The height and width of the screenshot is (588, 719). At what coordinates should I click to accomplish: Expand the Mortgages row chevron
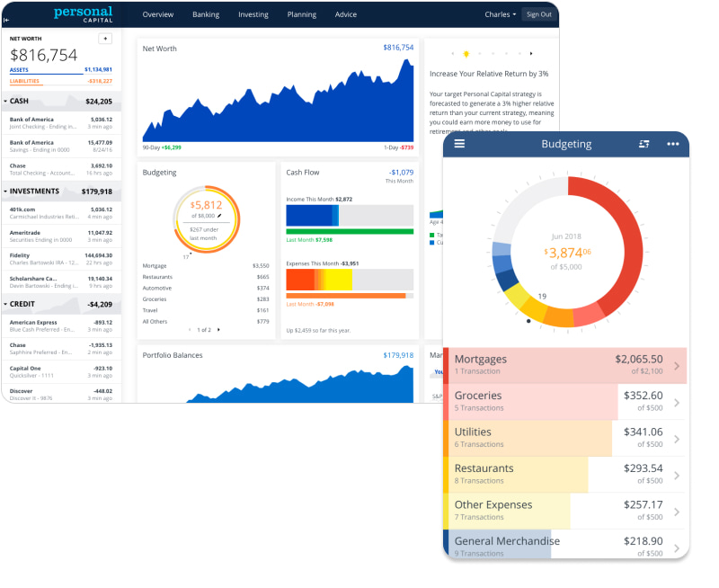[678, 366]
